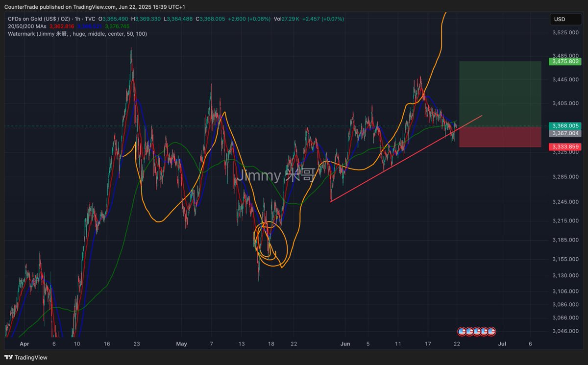The height and width of the screenshot is (365, 588).
Task: Click price axis label 3,485.000
Action: coord(566,56)
